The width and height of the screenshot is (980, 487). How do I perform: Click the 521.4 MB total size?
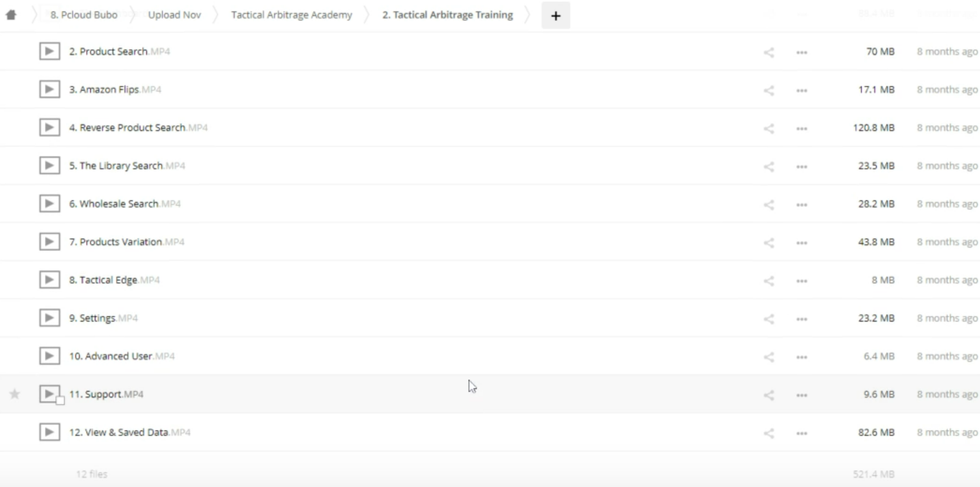(x=873, y=474)
